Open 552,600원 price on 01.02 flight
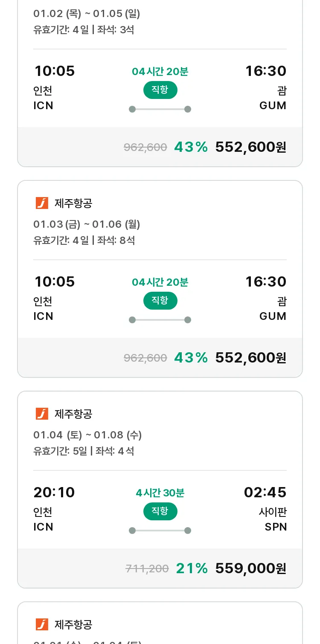Screen dimensions: 320x644 (x=251, y=147)
